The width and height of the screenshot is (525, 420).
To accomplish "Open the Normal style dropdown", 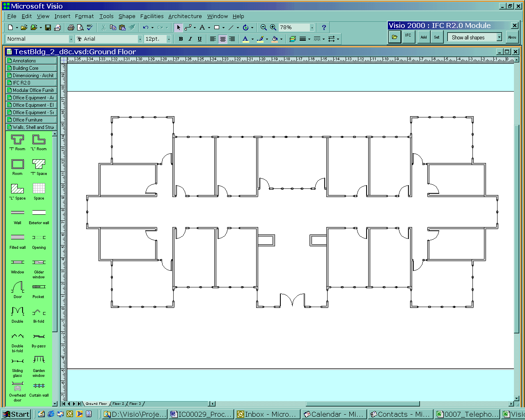I will pyautogui.click(x=71, y=39).
